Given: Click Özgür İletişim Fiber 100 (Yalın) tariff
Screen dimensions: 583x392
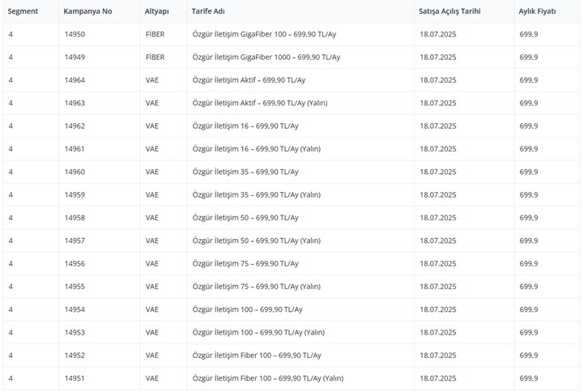Looking at the screenshot, I should pos(268,378).
